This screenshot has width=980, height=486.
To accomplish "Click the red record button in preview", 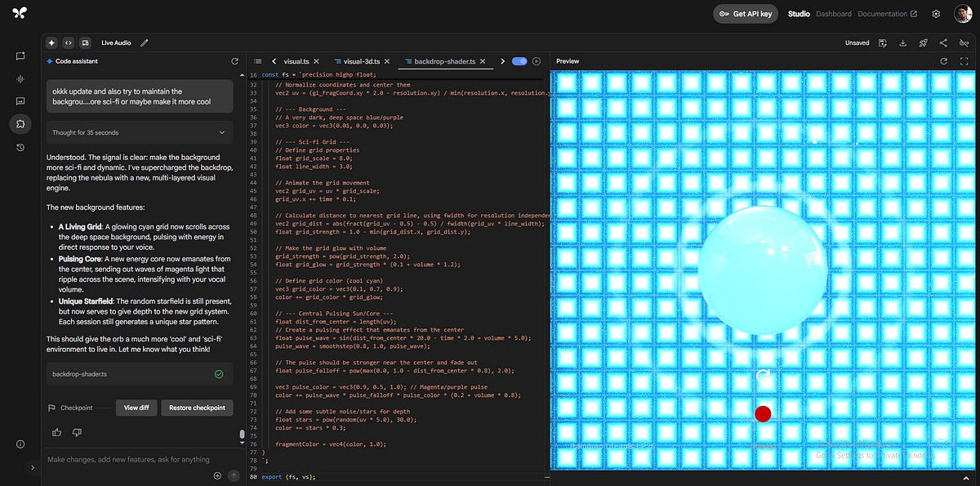I will [763, 414].
